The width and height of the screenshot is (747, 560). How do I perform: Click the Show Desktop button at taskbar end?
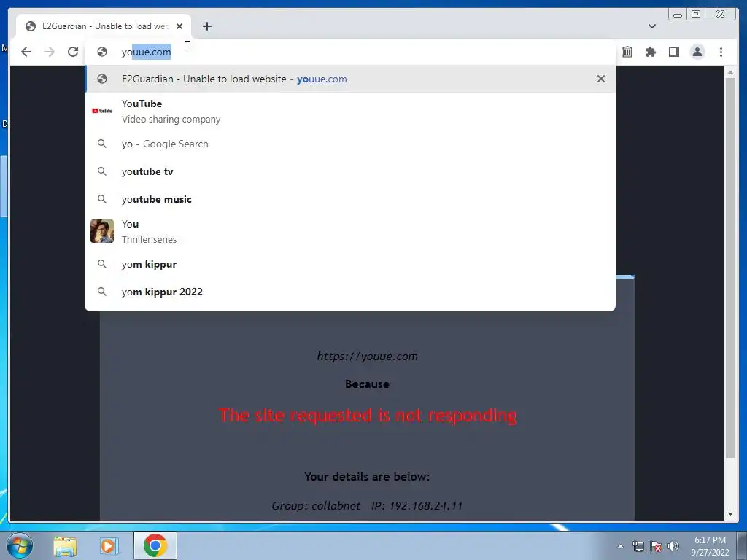[x=742, y=545]
